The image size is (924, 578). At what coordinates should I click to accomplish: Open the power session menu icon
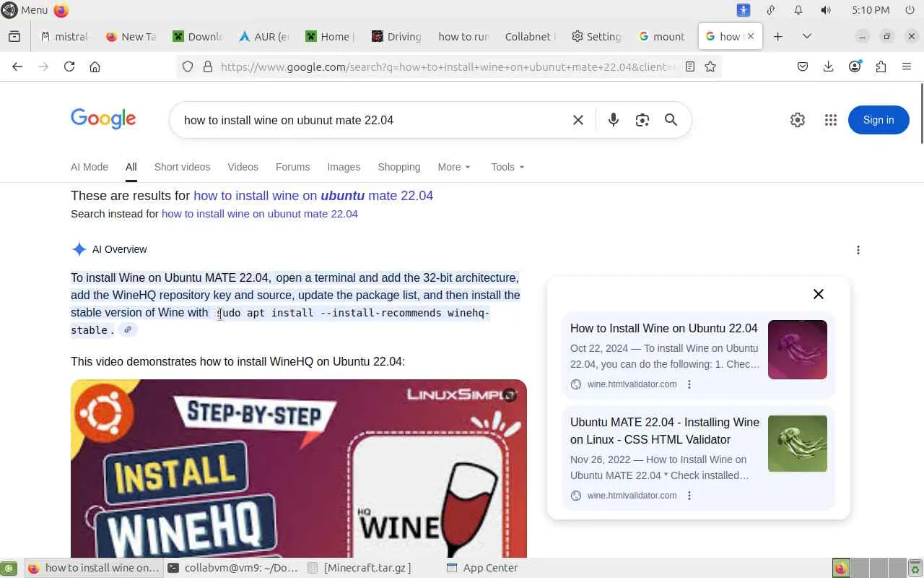tap(910, 10)
